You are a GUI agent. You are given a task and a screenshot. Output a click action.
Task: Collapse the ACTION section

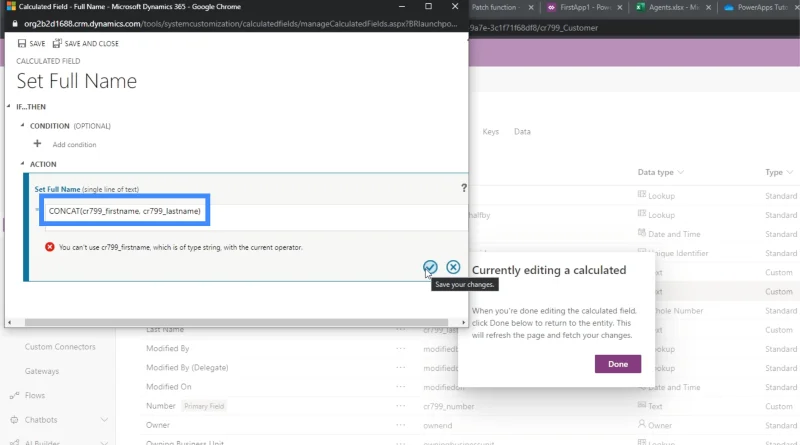(22, 163)
